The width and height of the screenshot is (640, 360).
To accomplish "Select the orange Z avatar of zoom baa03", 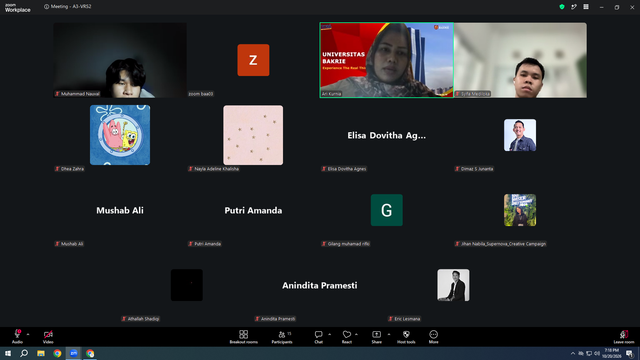I will tap(253, 60).
